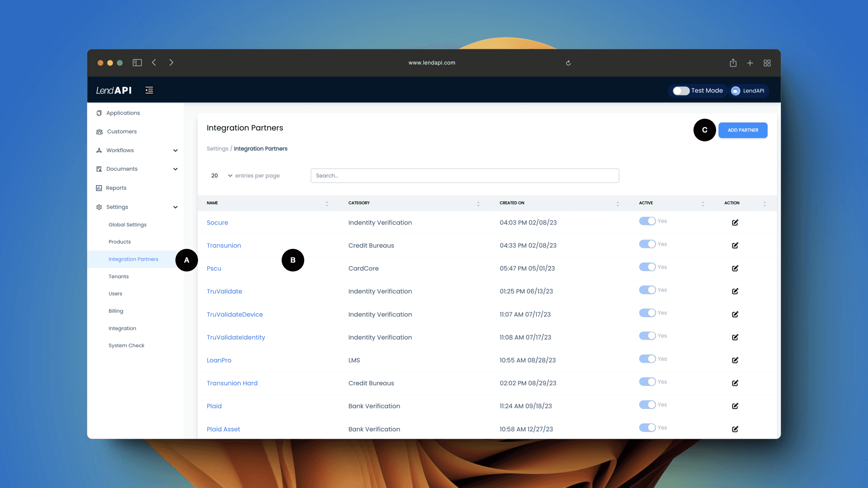868x488 pixels.
Task: Click the Transunion Hard partner link
Action: point(232,383)
